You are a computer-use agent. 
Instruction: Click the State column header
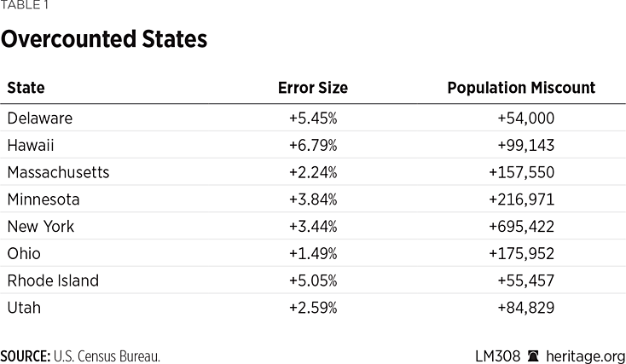pyautogui.click(x=26, y=88)
